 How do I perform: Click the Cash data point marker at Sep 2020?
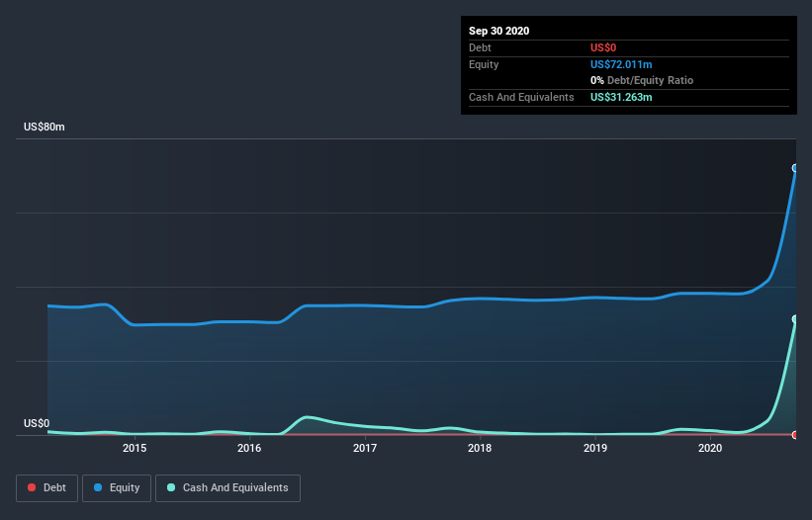pyautogui.click(x=795, y=318)
